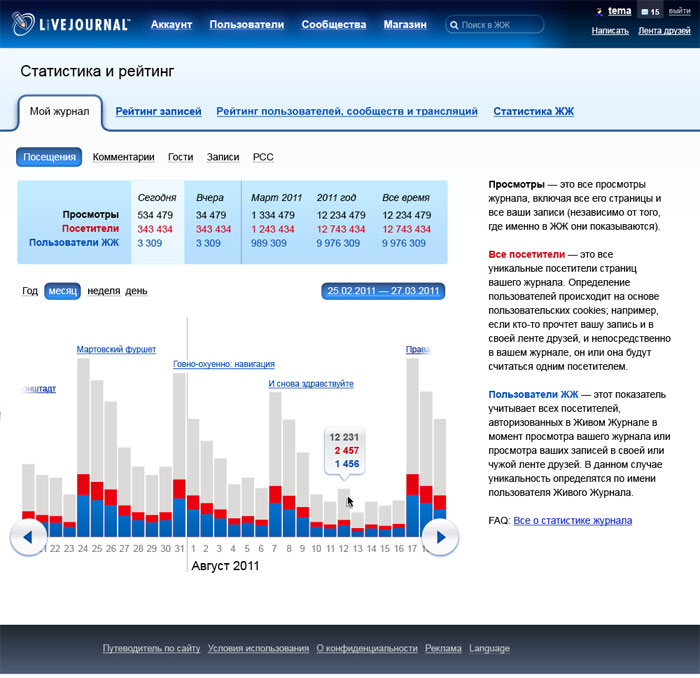700x678 pixels.
Task: Click the bar for day 24 in the chart
Action: click(83, 450)
